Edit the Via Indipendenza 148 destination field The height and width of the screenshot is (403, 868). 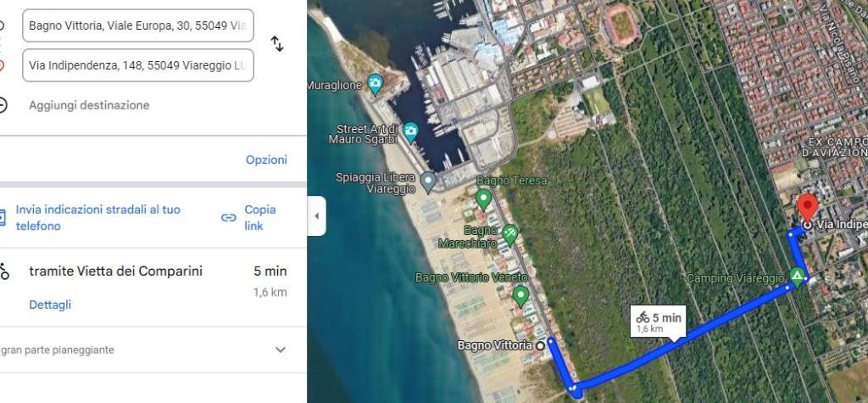click(138, 65)
